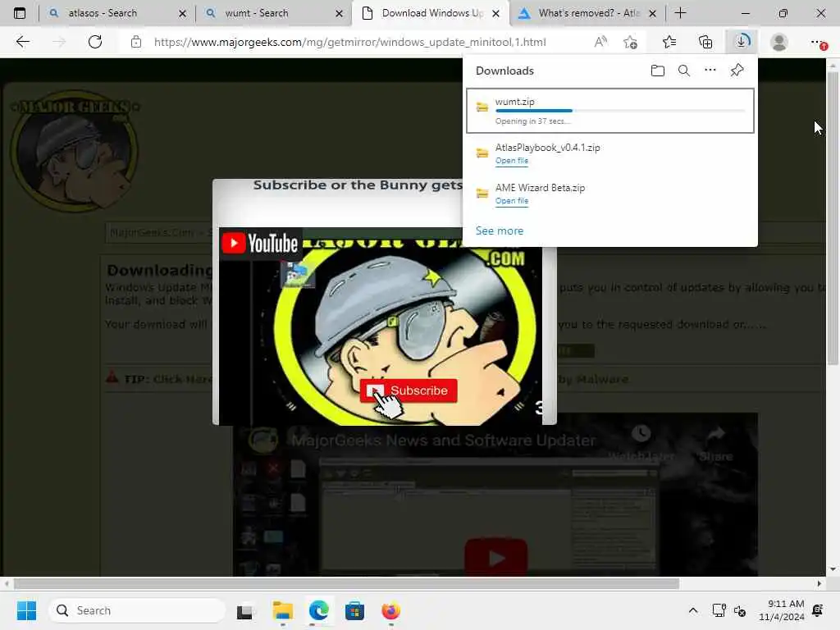Open Settings and more menu

817,42
